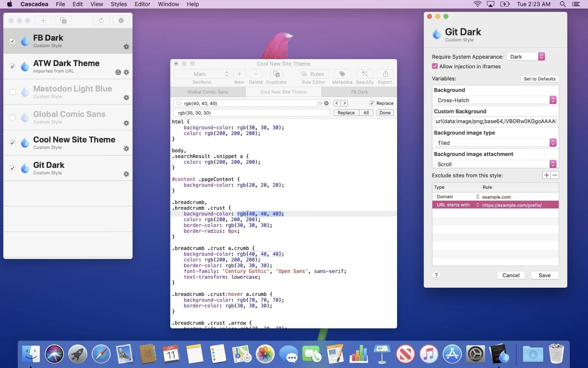Click the refresh styles icon in list toolbar
The image size is (588, 368).
tap(101, 20)
